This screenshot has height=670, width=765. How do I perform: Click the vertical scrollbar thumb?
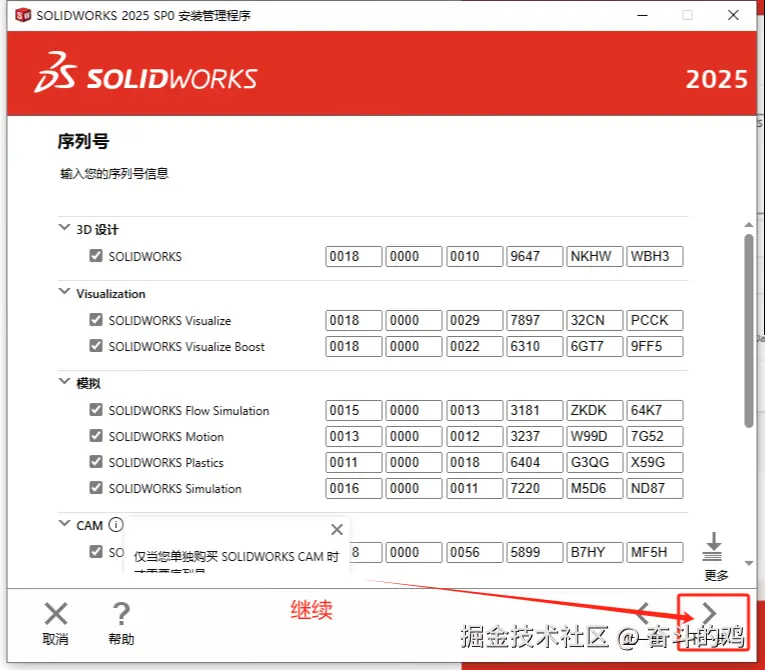pos(749,331)
